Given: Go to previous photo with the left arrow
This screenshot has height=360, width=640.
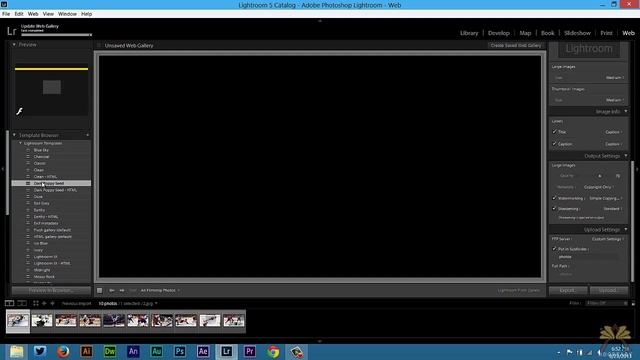Looking at the screenshot, I should click(111, 290).
